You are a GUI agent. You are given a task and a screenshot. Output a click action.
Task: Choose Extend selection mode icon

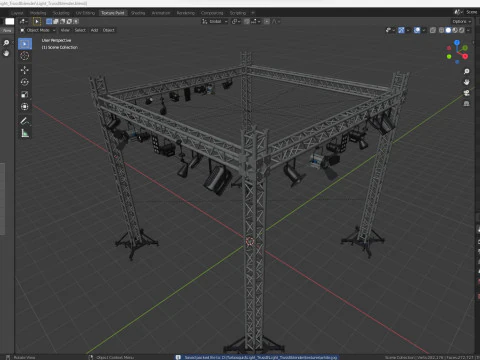(x=56, y=21)
